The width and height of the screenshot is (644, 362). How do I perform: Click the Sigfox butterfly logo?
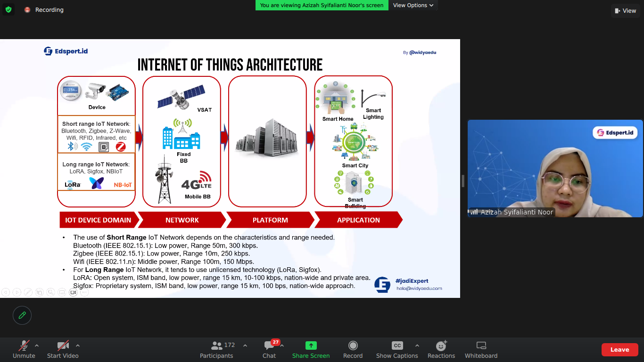click(x=97, y=183)
